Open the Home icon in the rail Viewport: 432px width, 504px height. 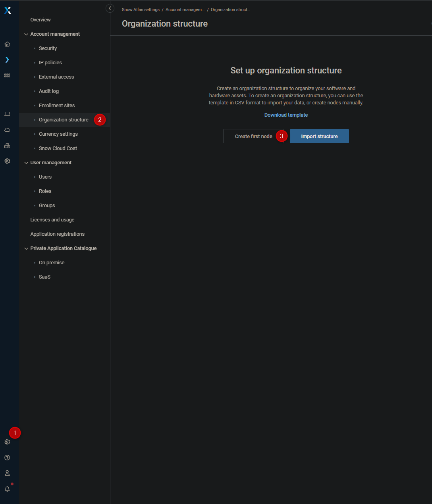[7, 44]
